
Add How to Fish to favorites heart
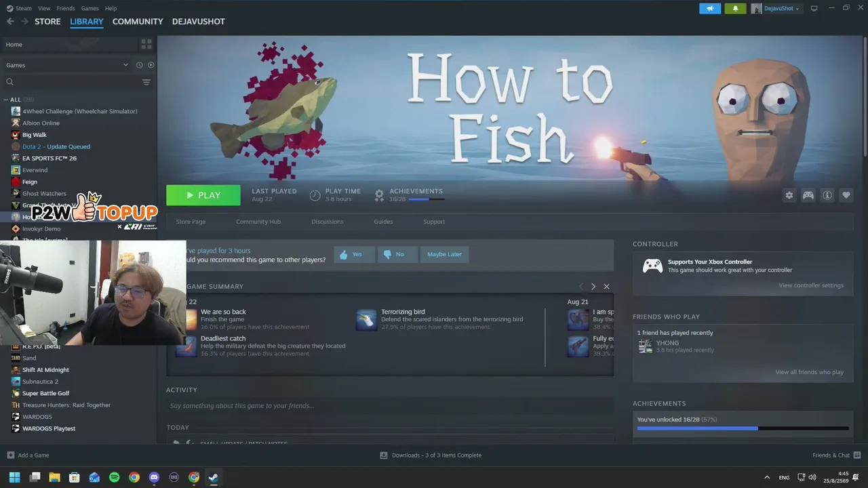[x=846, y=195]
